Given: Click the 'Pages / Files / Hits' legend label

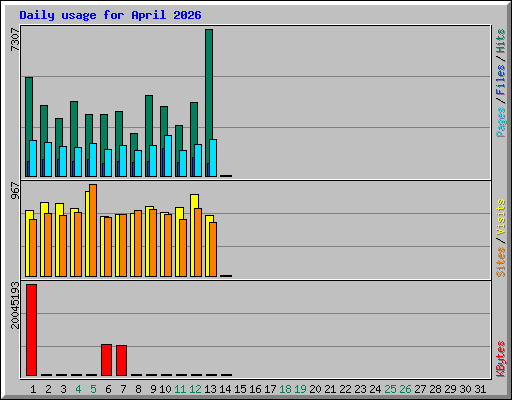Looking at the screenshot, I should point(501,83).
